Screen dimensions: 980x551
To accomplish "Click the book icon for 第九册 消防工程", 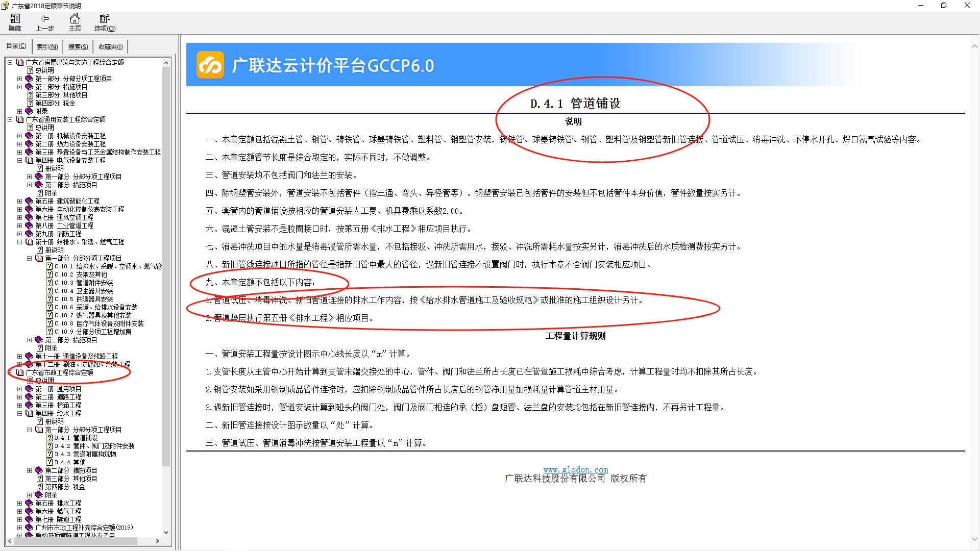I will (x=30, y=234).
